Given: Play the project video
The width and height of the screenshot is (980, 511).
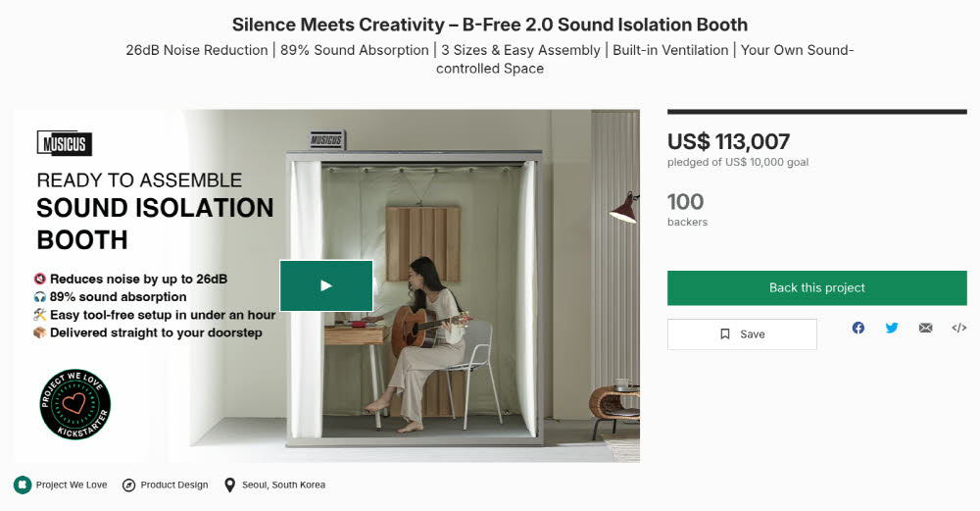Looking at the screenshot, I should point(326,285).
